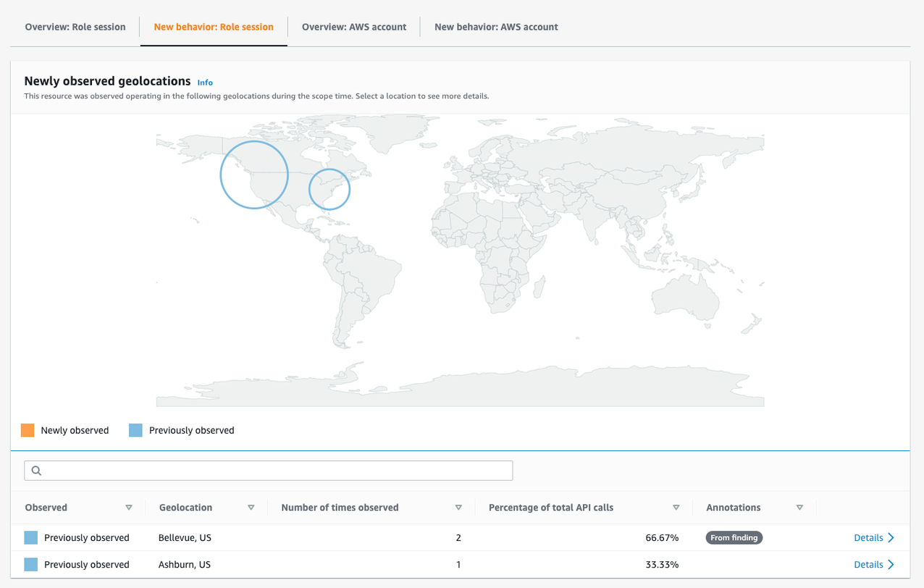This screenshot has width=924, height=588.
Task: Focus the geolocation search field
Action: [x=269, y=471]
